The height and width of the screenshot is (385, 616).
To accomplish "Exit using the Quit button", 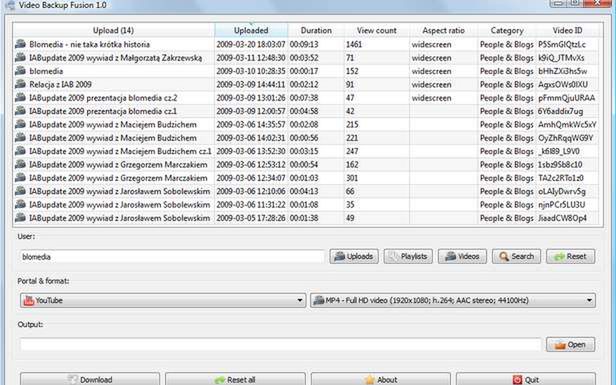I will tap(526, 379).
